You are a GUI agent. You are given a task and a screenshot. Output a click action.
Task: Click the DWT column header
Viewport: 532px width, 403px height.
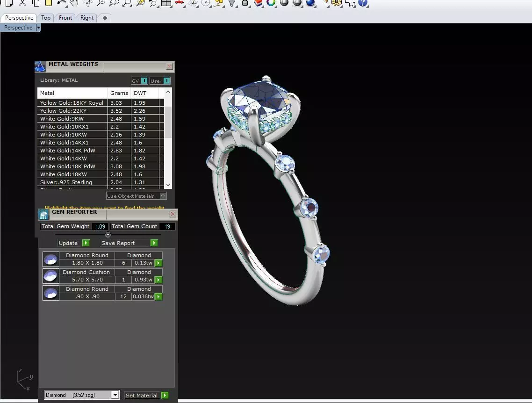click(144, 93)
